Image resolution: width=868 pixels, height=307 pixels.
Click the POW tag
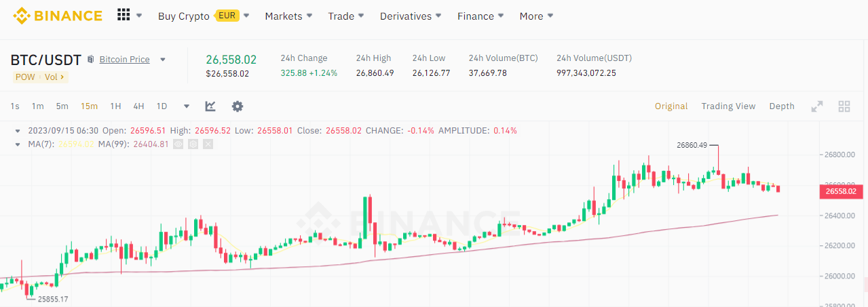(x=25, y=77)
